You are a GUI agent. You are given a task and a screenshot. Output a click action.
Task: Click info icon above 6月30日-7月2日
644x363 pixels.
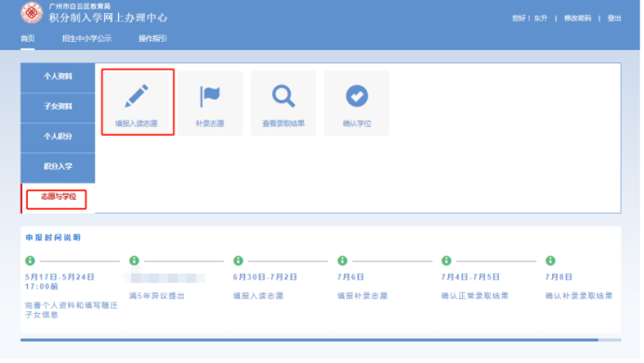(238, 261)
